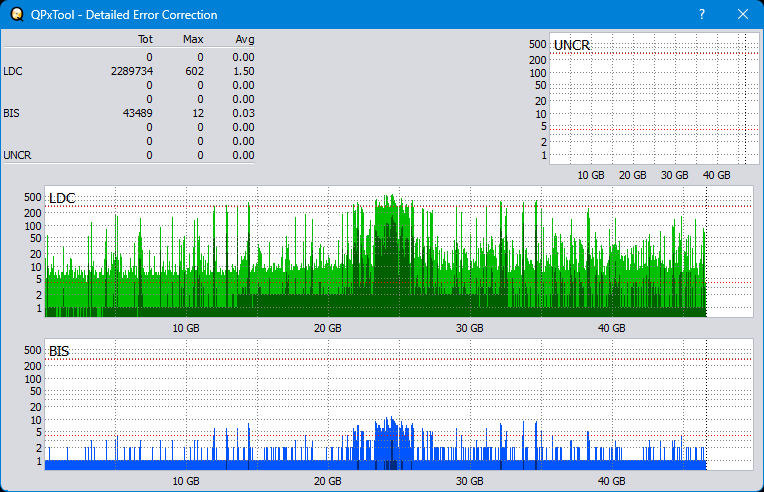Click the '100' y-axis label of LDC chart

click(33, 226)
